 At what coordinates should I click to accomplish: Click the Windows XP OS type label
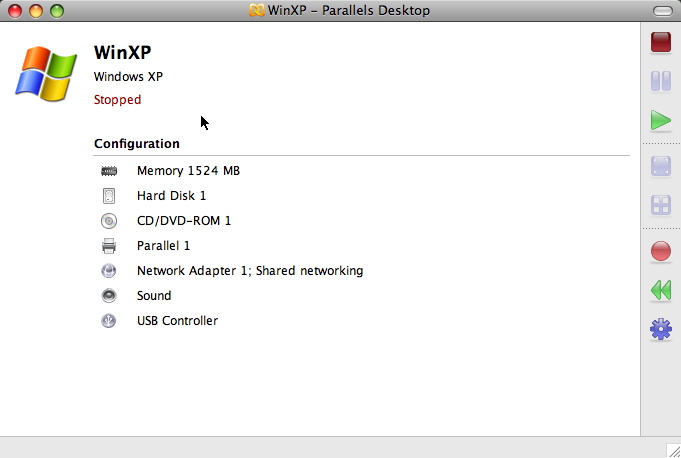point(128,76)
